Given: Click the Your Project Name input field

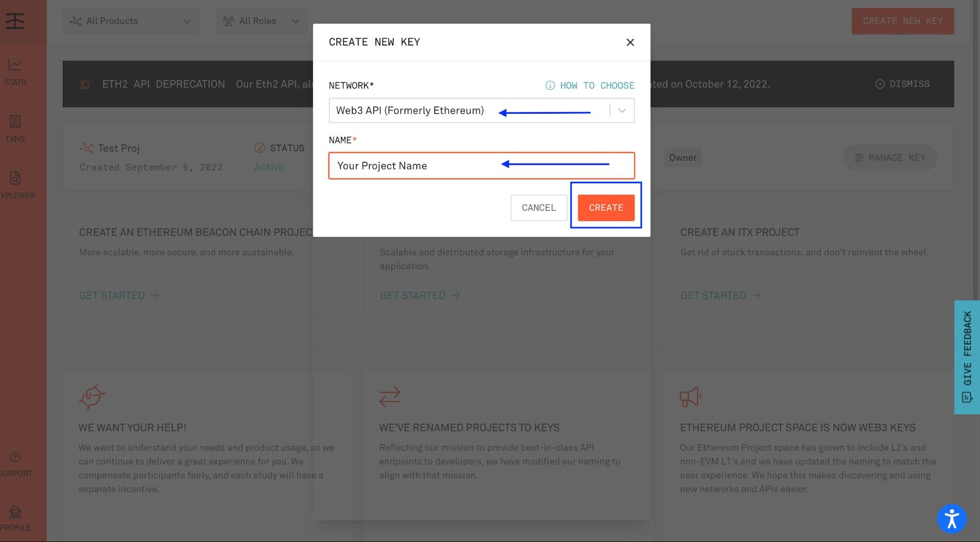Looking at the screenshot, I should [480, 165].
